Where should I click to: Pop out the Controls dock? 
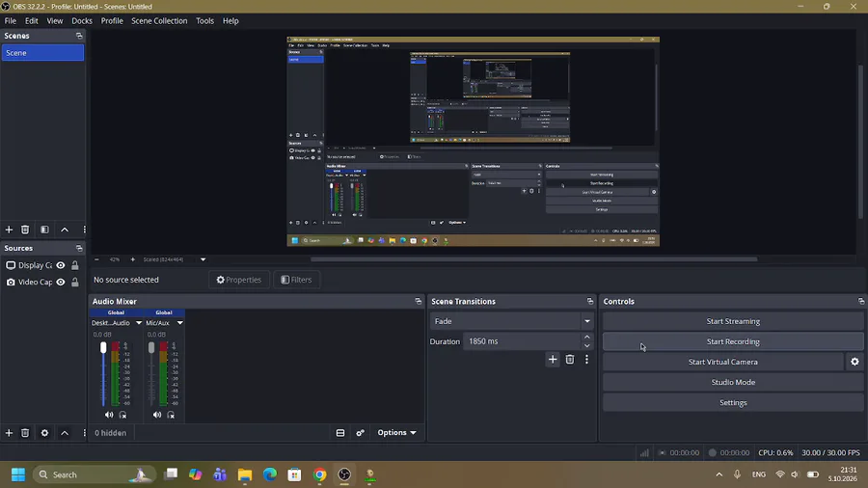point(861,302)
